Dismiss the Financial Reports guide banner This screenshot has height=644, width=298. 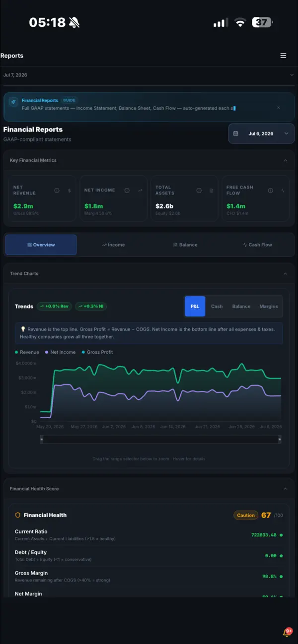278,108
